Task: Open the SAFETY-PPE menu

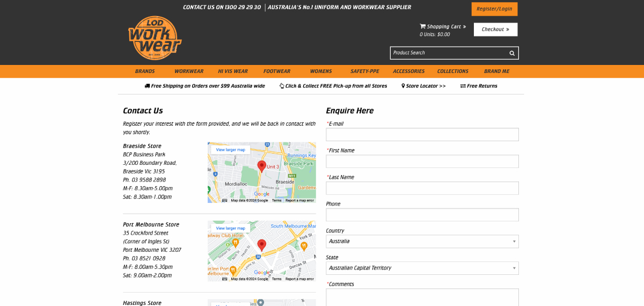Action: 365,71
